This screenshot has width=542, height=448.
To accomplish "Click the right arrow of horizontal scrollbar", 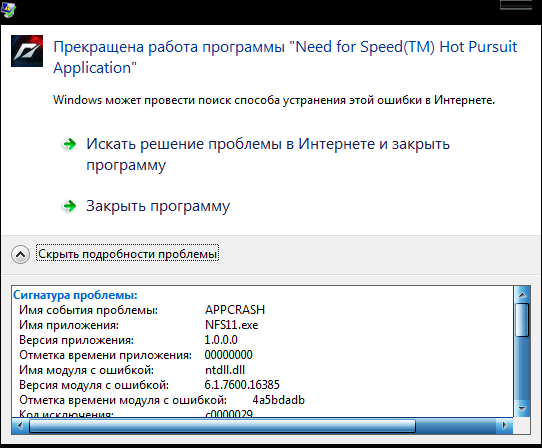I will pos(504,426).
